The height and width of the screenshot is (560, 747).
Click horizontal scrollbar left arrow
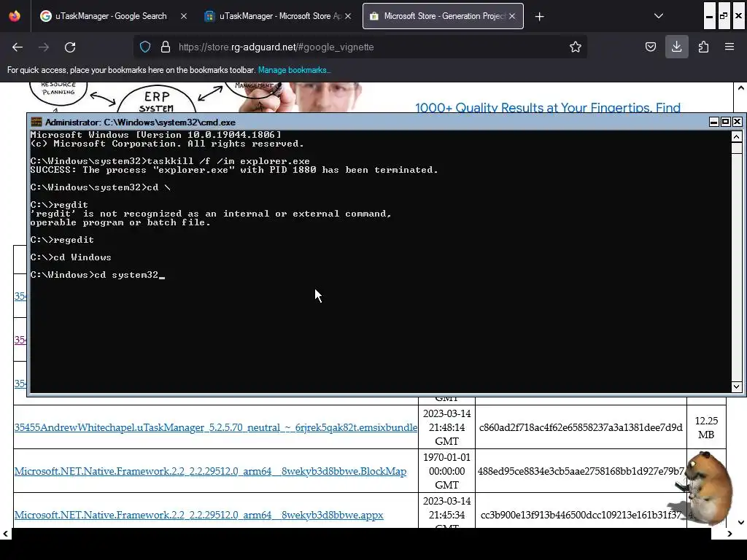coord(6,534)
